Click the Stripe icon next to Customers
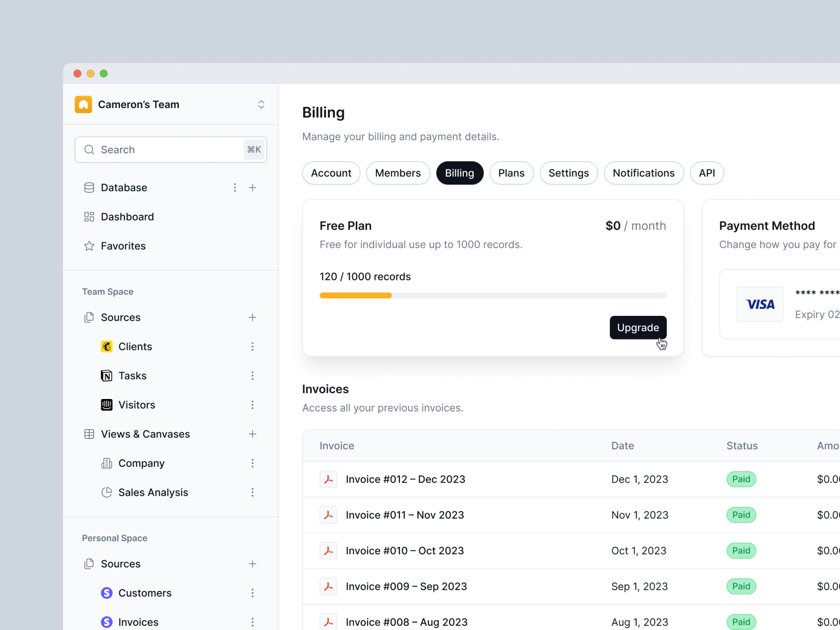This screenshot has width=840, height=630. click(107, 593)
